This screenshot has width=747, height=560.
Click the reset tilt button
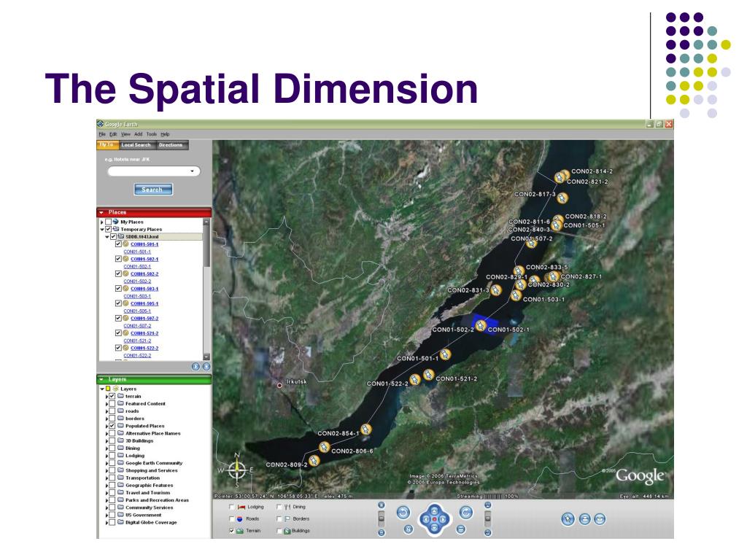click(461, 529)
